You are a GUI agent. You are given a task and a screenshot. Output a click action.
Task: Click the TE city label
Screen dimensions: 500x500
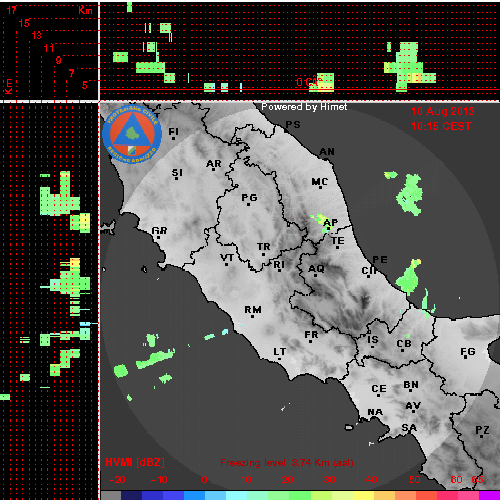click(338, 241)
